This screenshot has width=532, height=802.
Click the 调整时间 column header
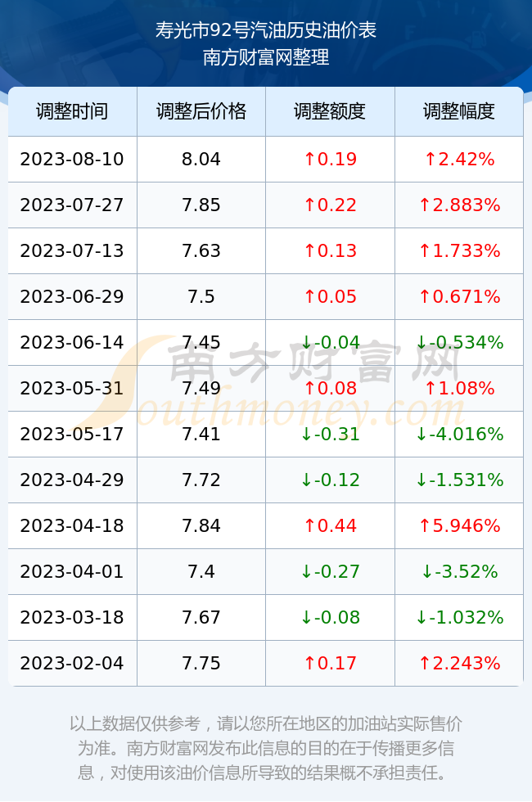click(72, 111)
